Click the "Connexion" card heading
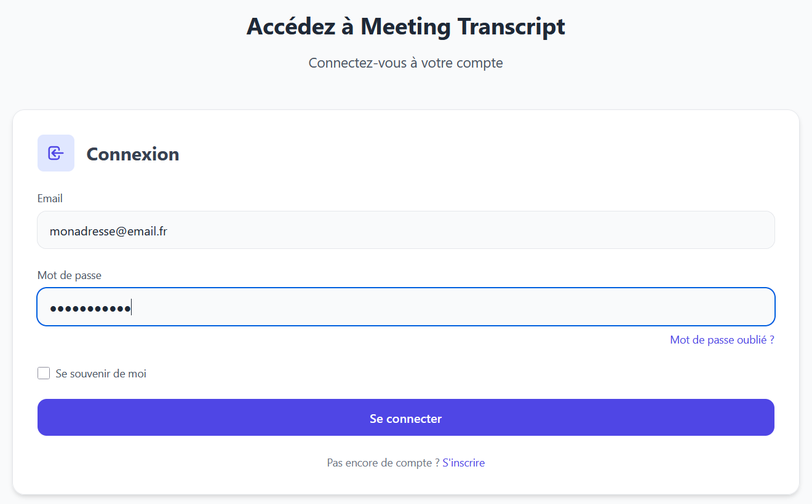Screen dimensions: 812x504 pos(133,154)
